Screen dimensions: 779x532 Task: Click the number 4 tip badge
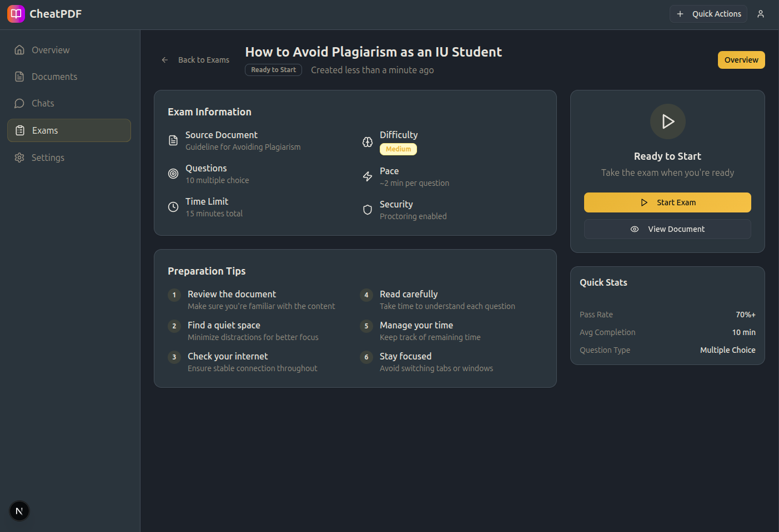click(366, 295)
